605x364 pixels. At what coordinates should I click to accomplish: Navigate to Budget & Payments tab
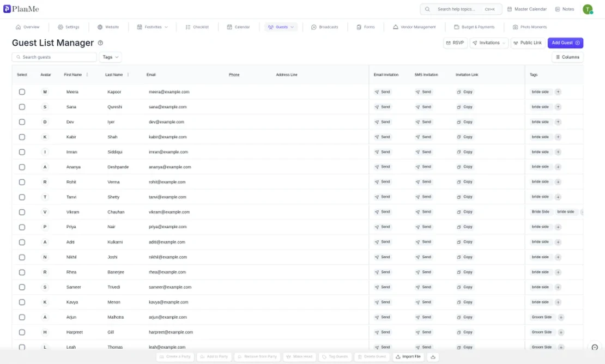point(474,27)
